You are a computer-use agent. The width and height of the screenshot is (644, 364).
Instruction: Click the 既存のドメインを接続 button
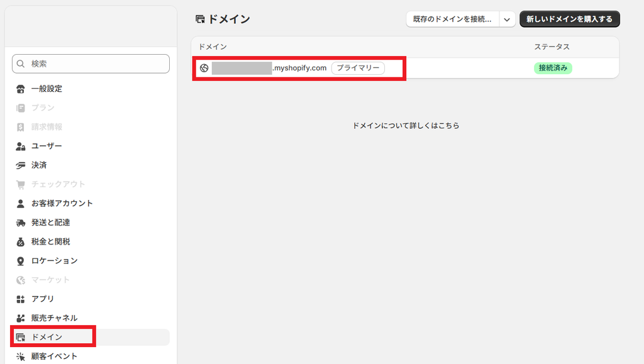point(453,19)
